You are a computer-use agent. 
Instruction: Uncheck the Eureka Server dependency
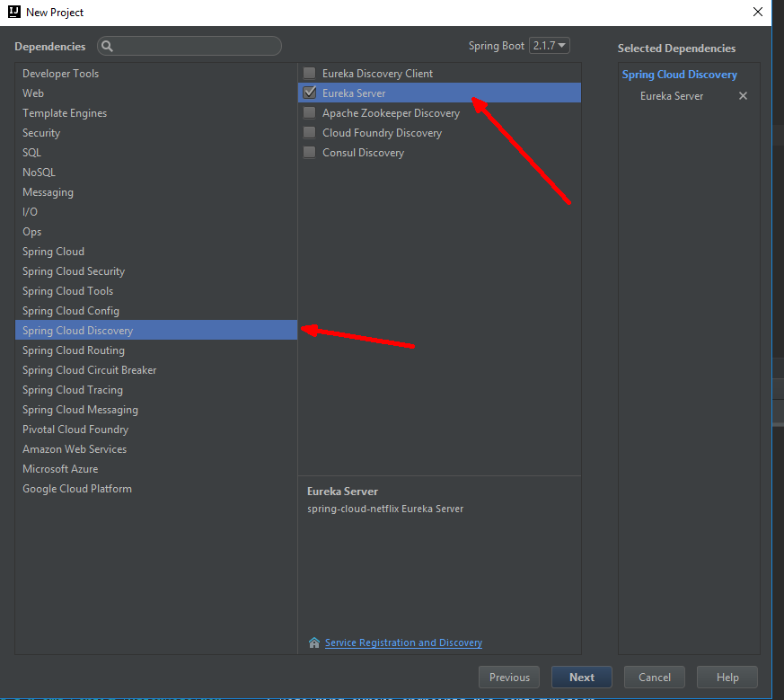[x=309, y=93]
